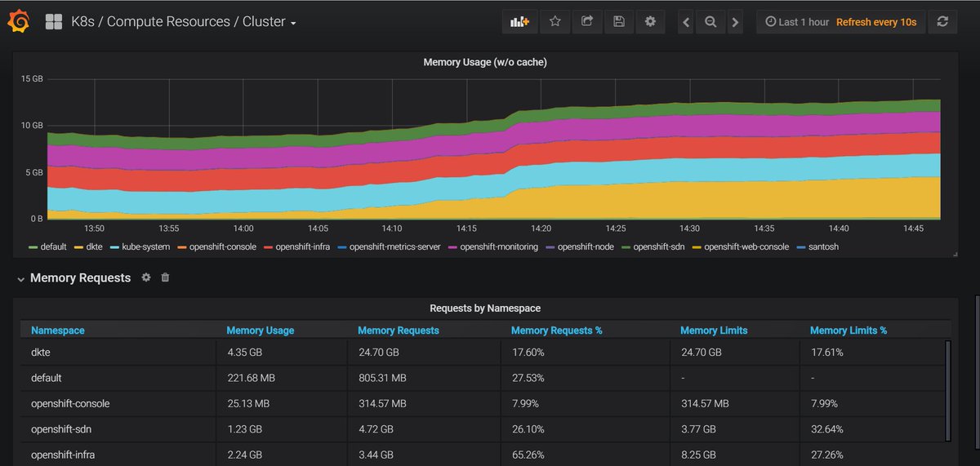Shift time range backward with left arrow

click(686, 22)
